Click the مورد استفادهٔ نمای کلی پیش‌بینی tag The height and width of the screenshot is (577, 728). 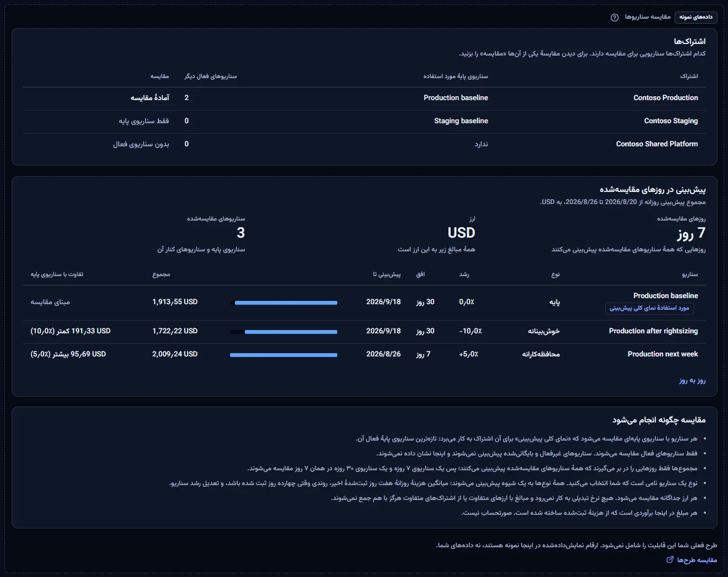pos(649,308)
